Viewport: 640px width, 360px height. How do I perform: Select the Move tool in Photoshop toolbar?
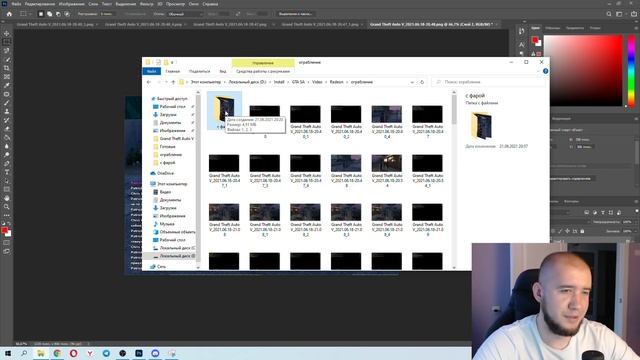pyautogui.click(x=7, y=33)
